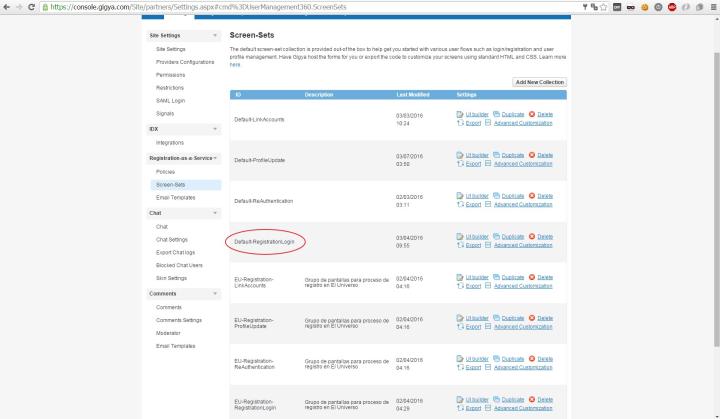Reload the page with browser refresh icon

tap(33, 6)
